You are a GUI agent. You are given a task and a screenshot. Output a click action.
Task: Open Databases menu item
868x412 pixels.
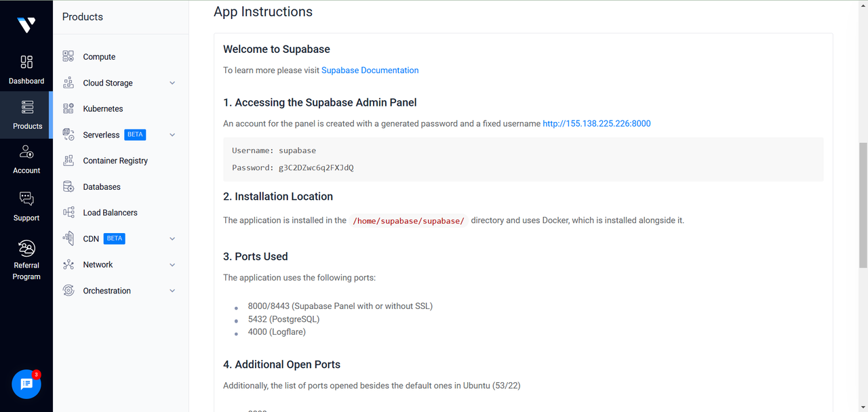pos(102,186)
